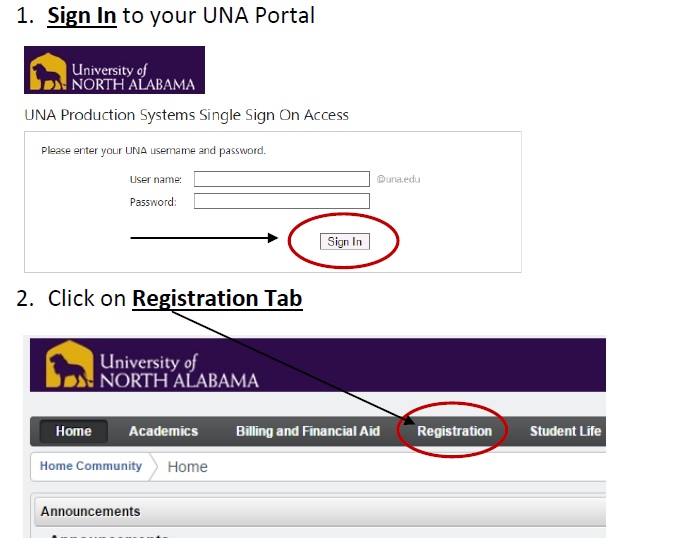Image resolution: width=679 pixels, height=538 pixels.
Task: Click the @una.edu suffix text
Action: 398,179
